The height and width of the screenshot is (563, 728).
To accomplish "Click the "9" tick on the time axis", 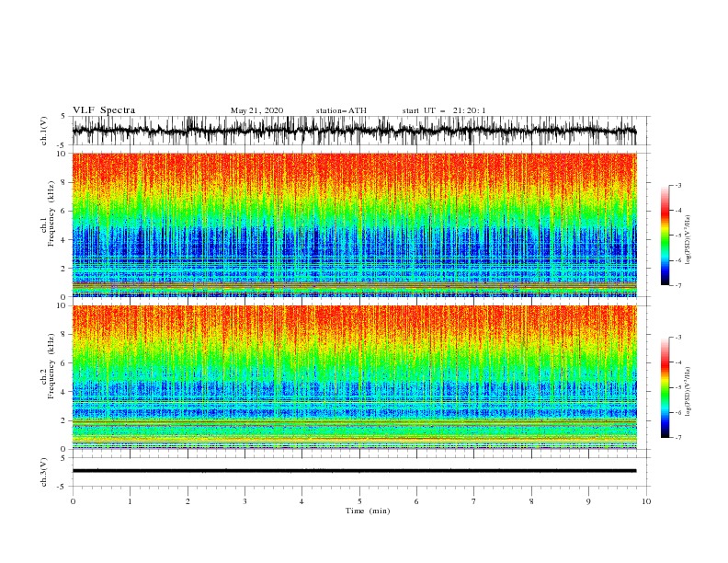I will click(x=588, y=501).
